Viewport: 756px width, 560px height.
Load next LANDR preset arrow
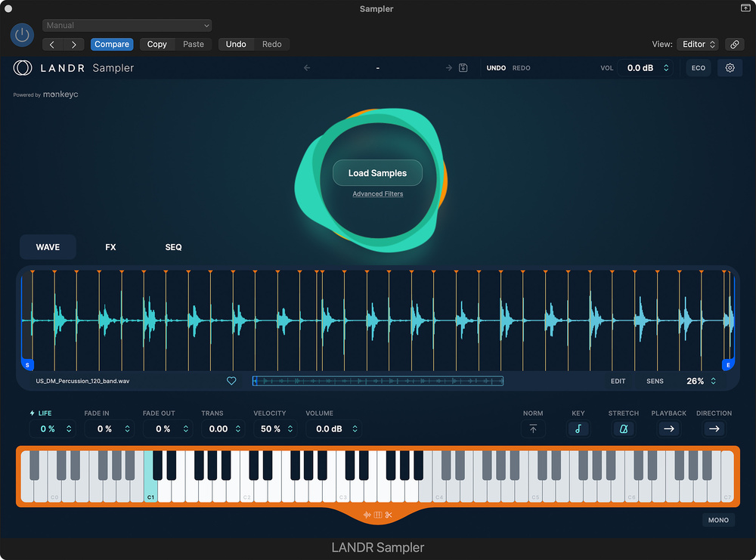point(448,68)
